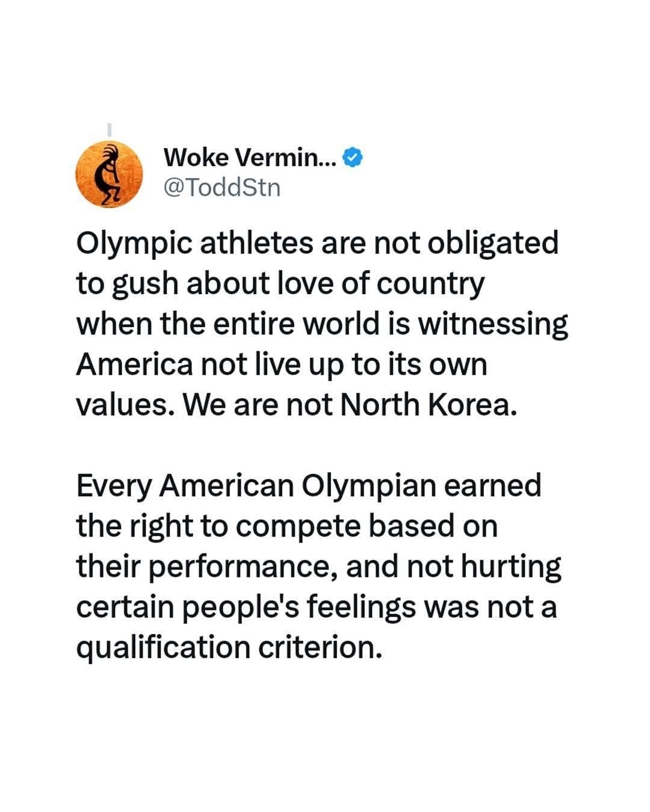Click the words "North Korea"
This screenshot has height=812, width=650.
click(428, 405)
